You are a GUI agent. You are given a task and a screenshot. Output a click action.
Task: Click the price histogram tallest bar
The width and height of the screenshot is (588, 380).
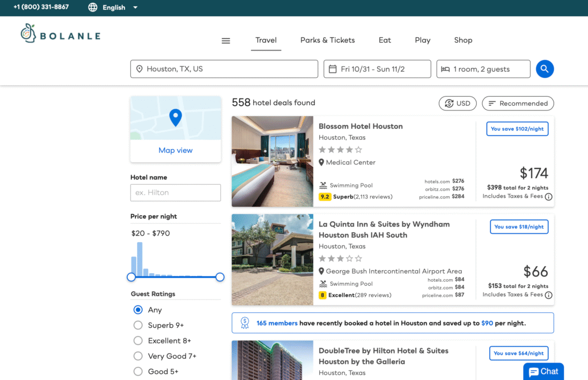coord(140,259)
